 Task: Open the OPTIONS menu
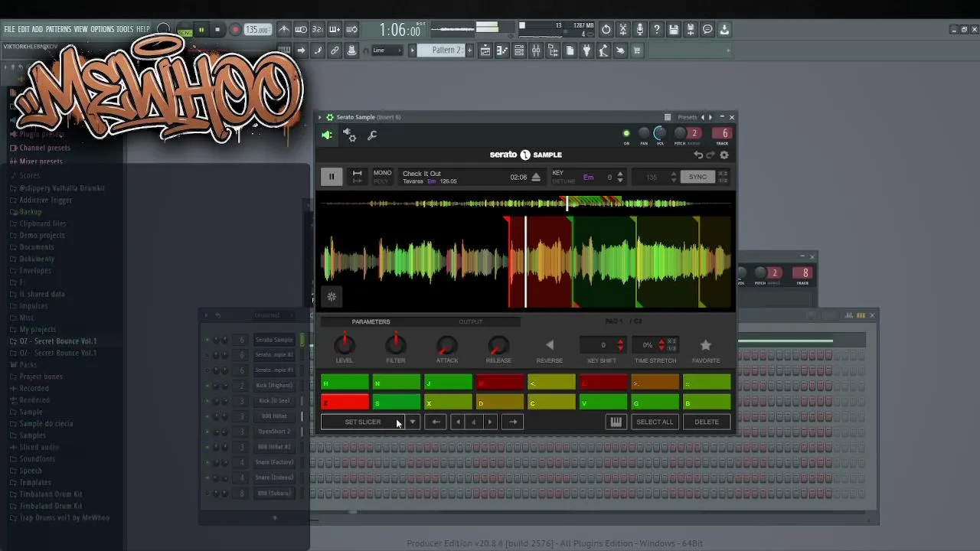(102, 29)
